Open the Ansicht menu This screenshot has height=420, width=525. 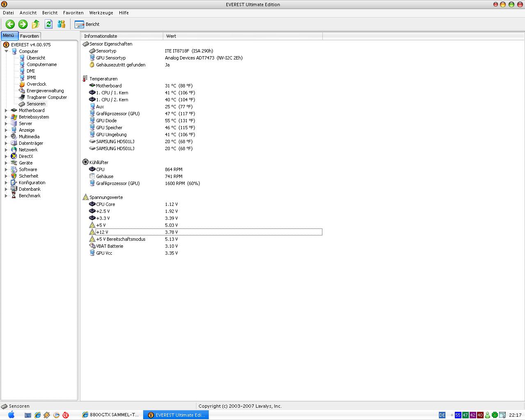click(x=28, y=13)
